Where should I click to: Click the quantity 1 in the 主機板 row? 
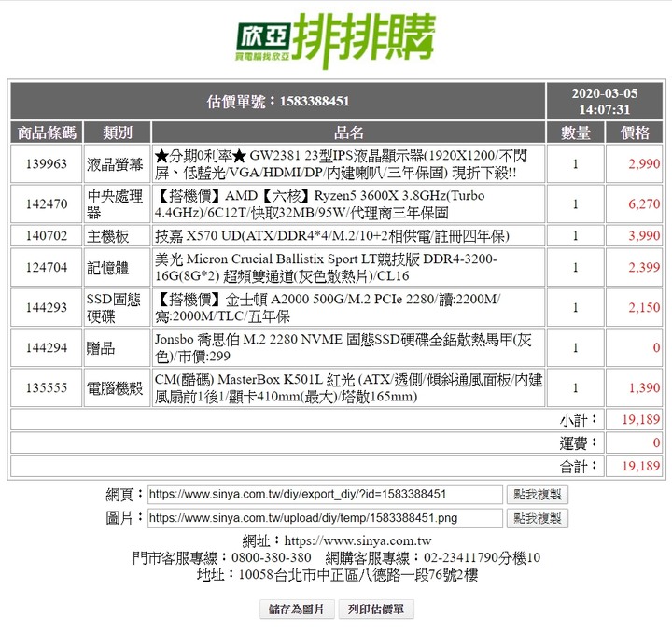576,236
